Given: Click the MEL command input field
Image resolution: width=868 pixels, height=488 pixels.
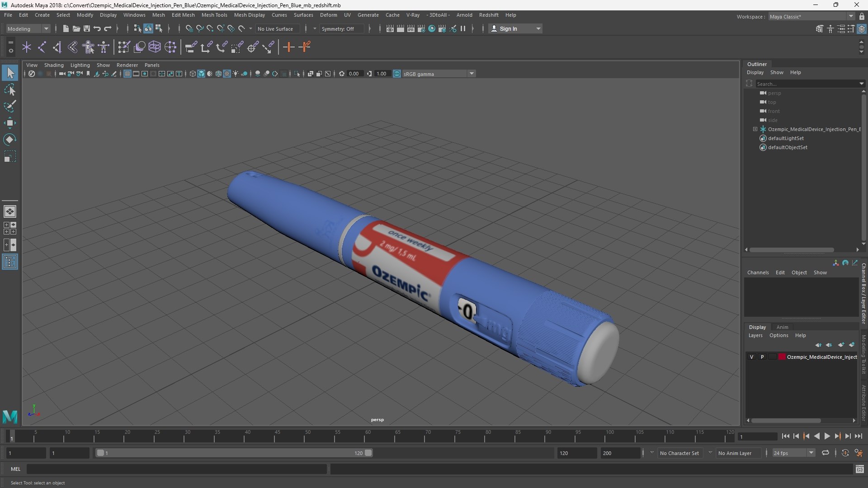Looking at the screenshot, I should 177,469.
